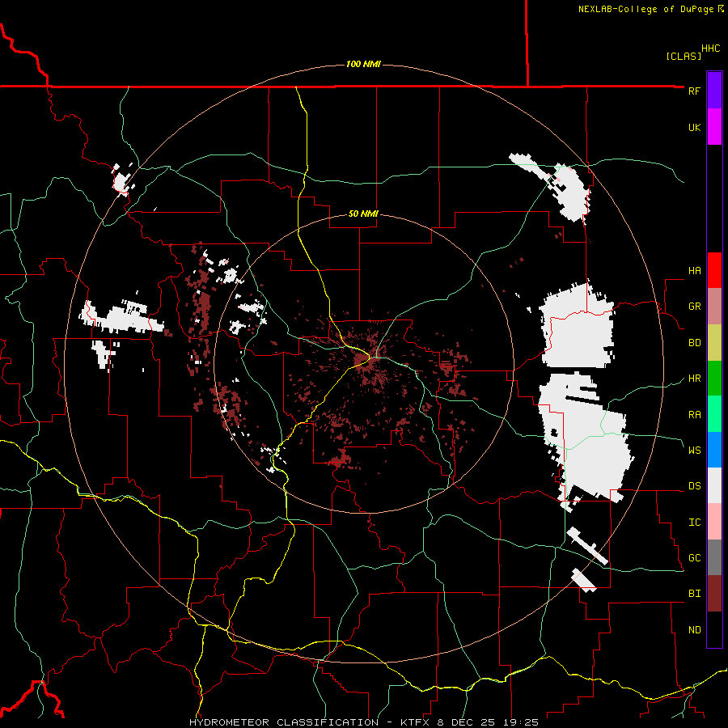
Task: Select the gray GC legend swatch
Action: pos(714,557)
